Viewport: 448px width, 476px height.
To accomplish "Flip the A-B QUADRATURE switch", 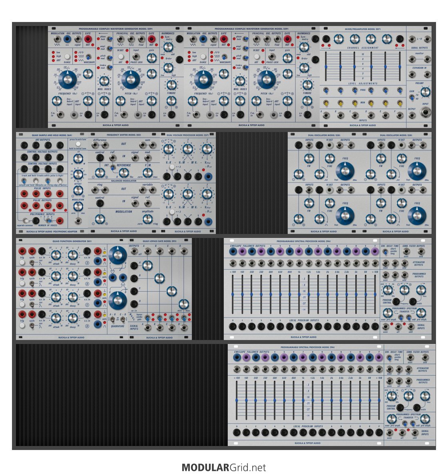I will point(113,319).
